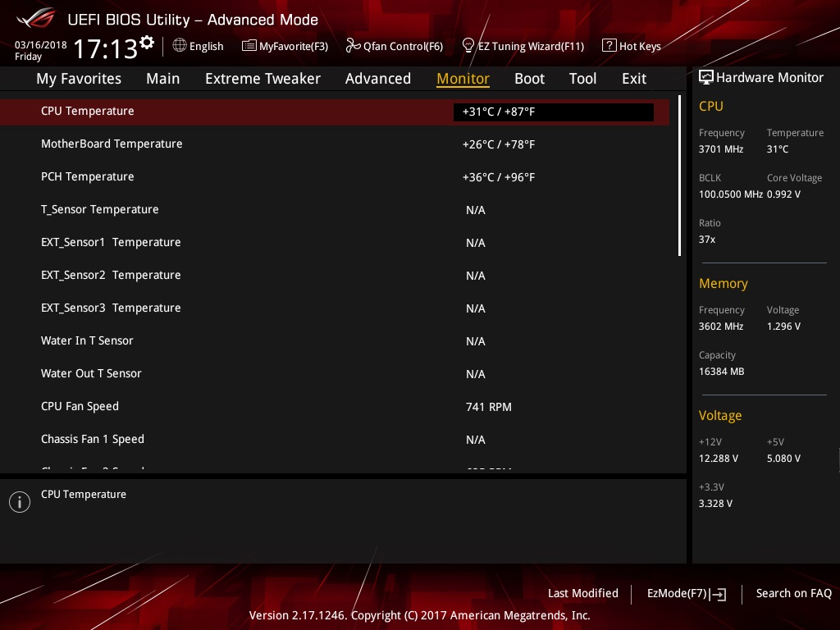The image size is (840, 630).
Task: Click the MyFavorite list icon
Action: click(249, 46)
